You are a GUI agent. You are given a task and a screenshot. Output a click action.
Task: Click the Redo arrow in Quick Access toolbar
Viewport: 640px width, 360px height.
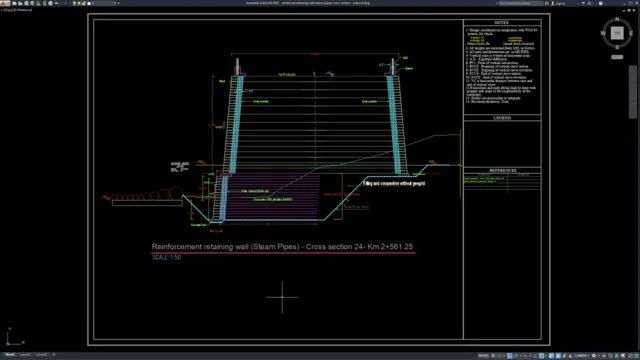tap(65, 3)
